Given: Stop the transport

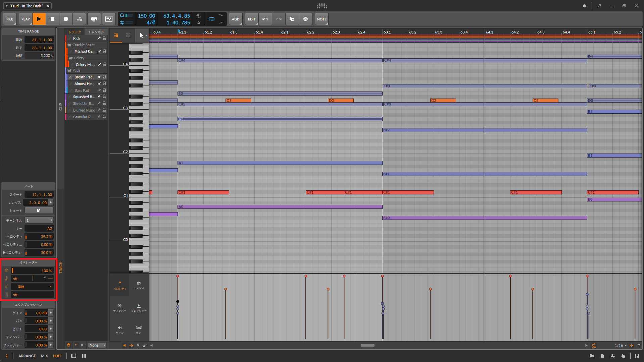Looking at the screenshot, I should [x=52, y=19].
